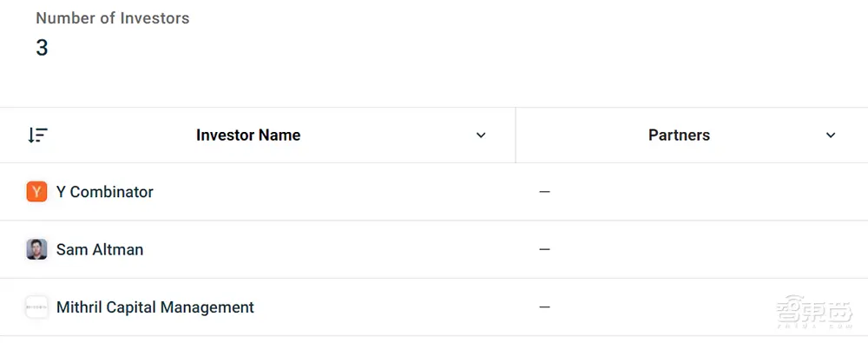
Task: Select the Mithril Capital Management row
Action: point(434,307)
